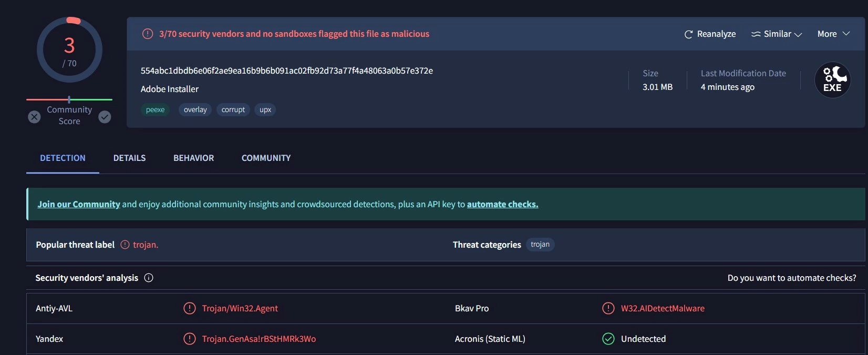Click the alert icon next to trojan label
This screenshot has width=868, height=355.
click(125, 245)
